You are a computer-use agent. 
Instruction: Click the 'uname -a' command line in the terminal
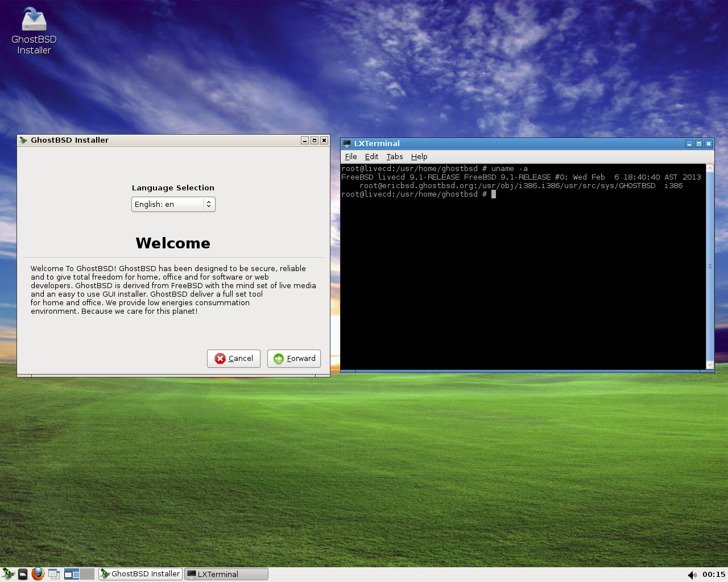click(x=435, y=169)
